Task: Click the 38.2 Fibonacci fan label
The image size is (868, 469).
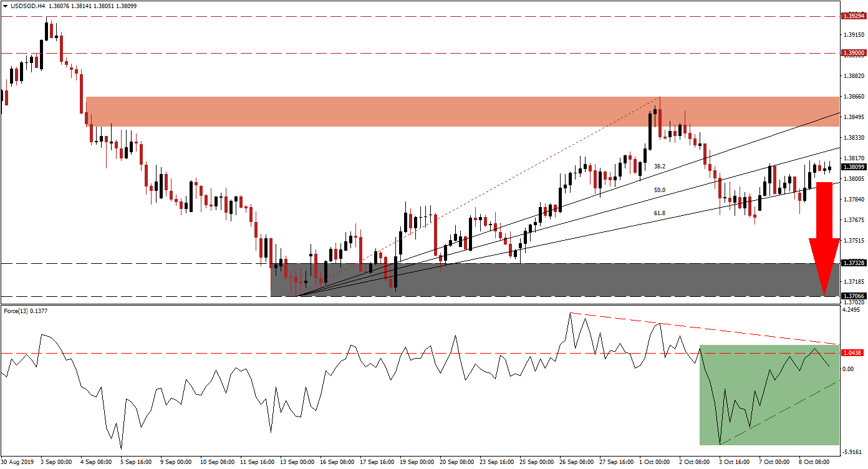Action: 659,167
